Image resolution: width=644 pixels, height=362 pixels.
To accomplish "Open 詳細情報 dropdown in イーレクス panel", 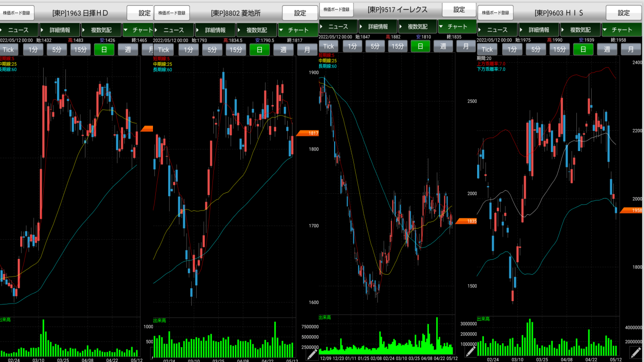I will [x=378, y=26].
